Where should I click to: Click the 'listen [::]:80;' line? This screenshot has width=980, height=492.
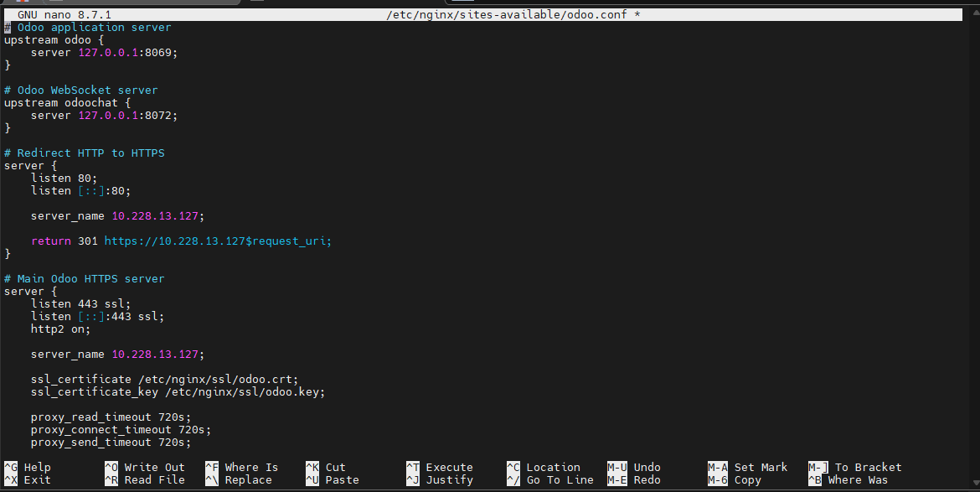click(x=81, y=190)
